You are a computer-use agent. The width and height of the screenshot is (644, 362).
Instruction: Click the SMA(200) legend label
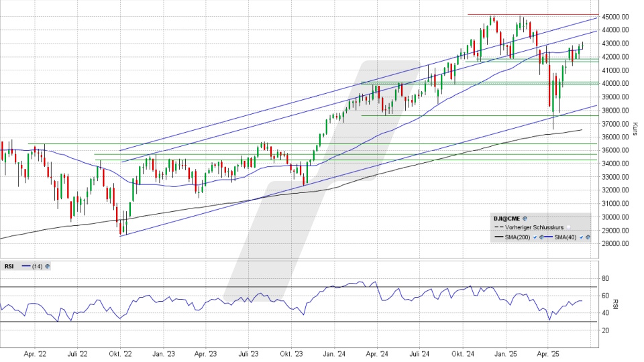click(x=517, y=237)
